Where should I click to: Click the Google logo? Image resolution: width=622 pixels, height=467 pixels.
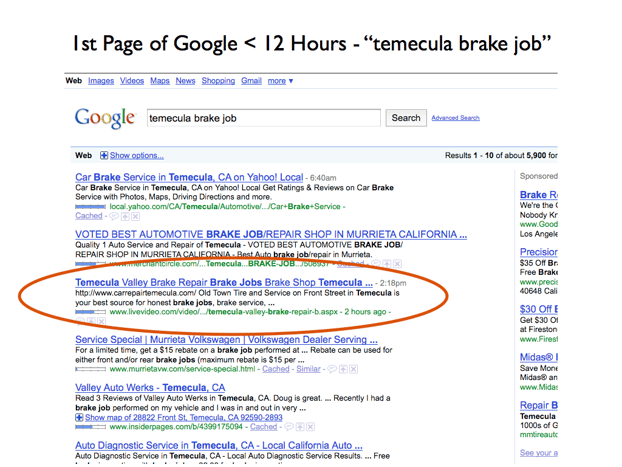click(105, 118)
